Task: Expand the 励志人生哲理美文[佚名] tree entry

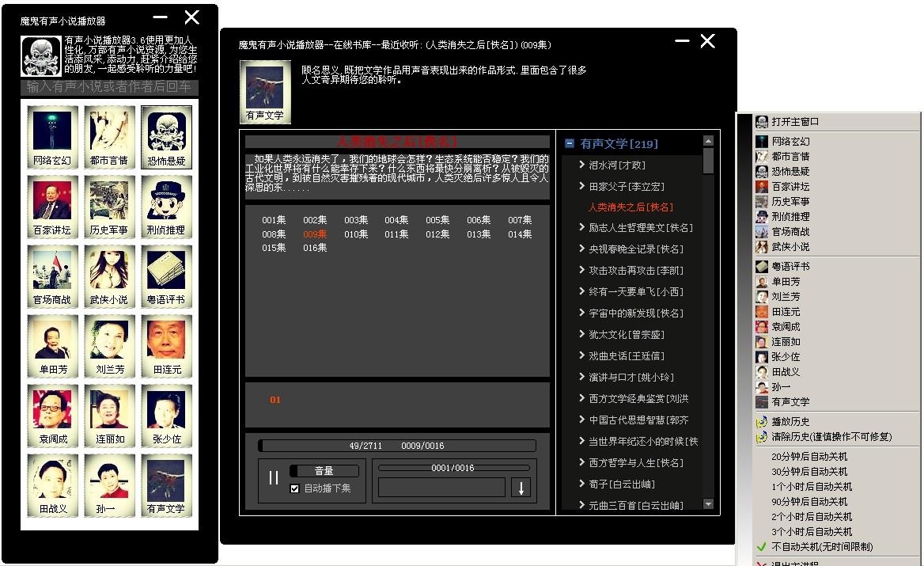Action: click(x=581, y=227)
